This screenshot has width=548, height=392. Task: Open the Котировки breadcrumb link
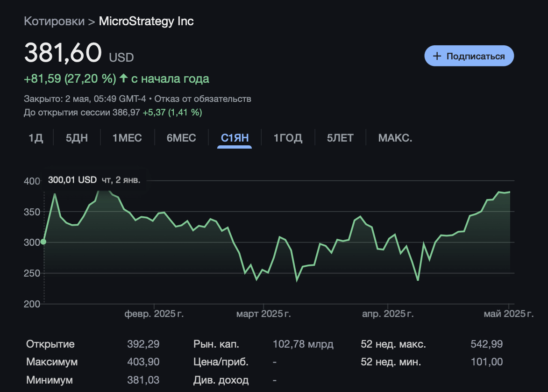(x=54, y=21)
